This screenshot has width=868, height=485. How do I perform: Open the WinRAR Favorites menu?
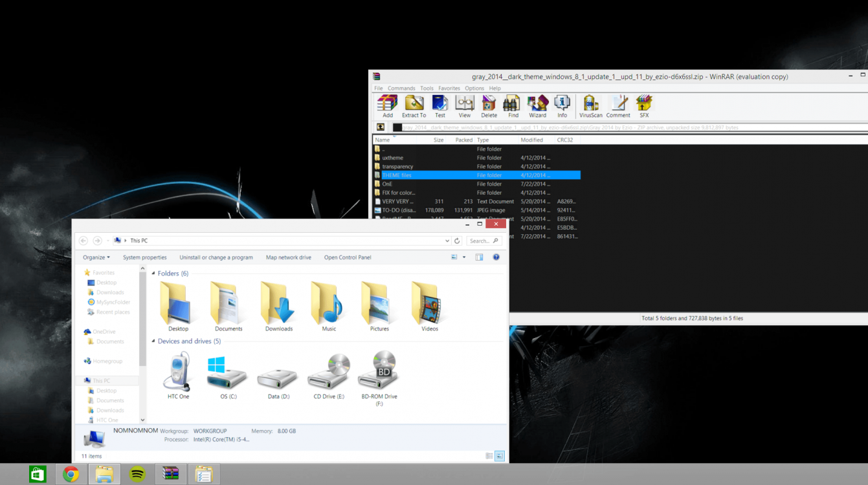tap(449, 88)
